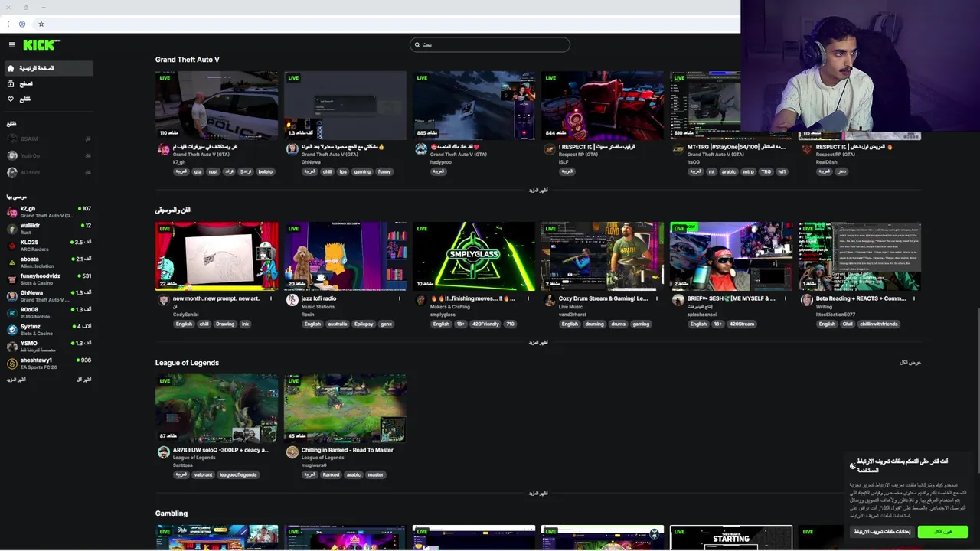Image resolution: width=980 pixels, height=551 pixels.
Task: Select the druming tag on Cozy Drum Stream
Action: click(594, 324)
